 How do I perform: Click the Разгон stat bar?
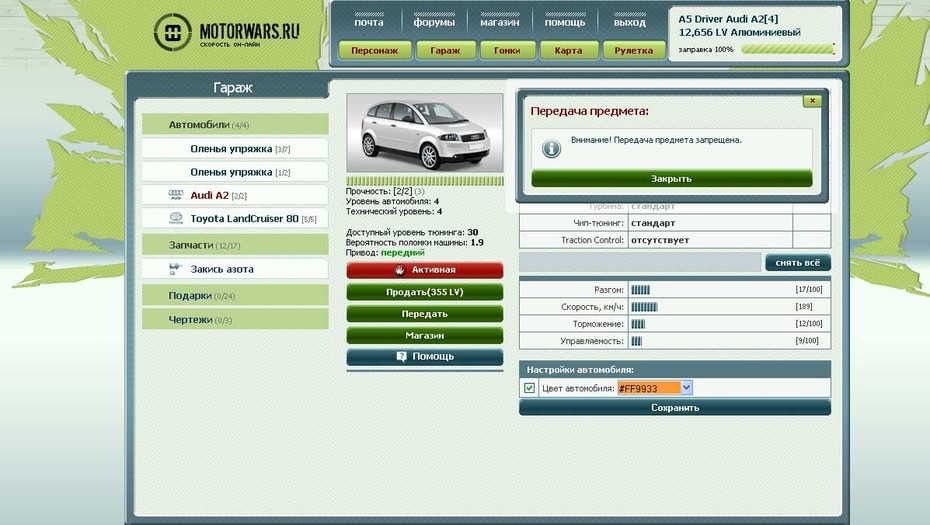click(x=641, y=289)
